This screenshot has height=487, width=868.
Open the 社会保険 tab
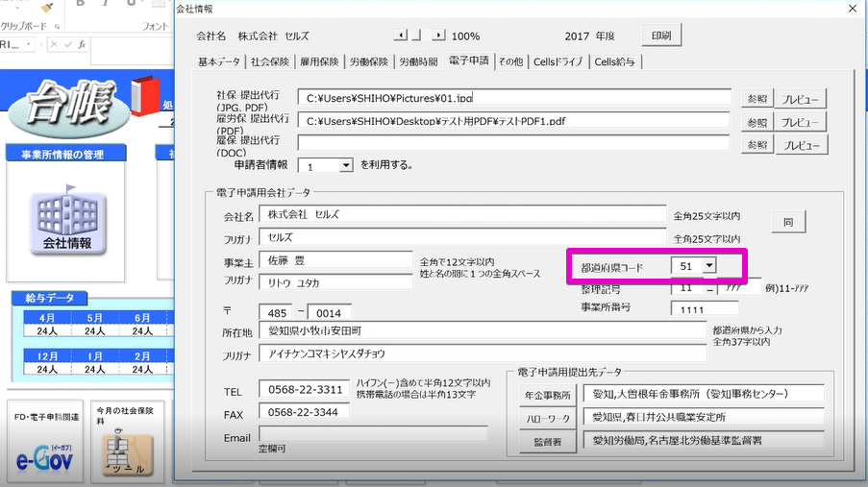[271, 61]
